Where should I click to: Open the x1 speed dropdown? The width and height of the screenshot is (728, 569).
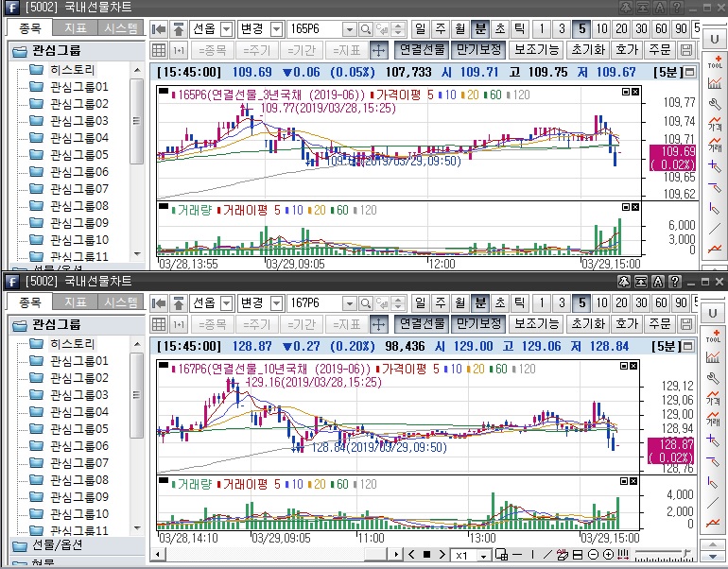point(485,554)
